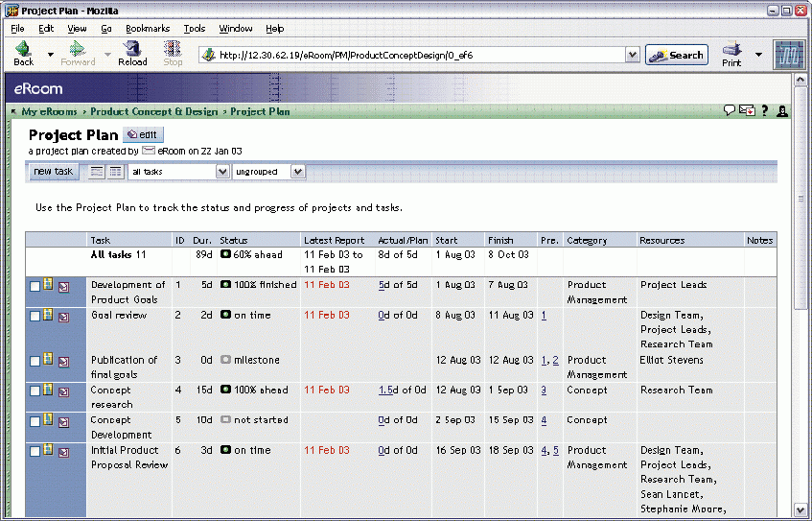
Task: Click the vertical scrollbar down arrow
Action: click(x=801, y=510)
